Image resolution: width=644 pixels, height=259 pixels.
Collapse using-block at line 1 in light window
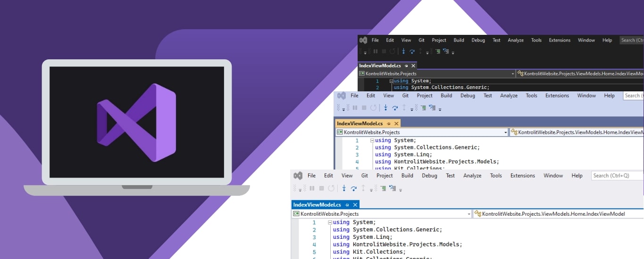330,222
